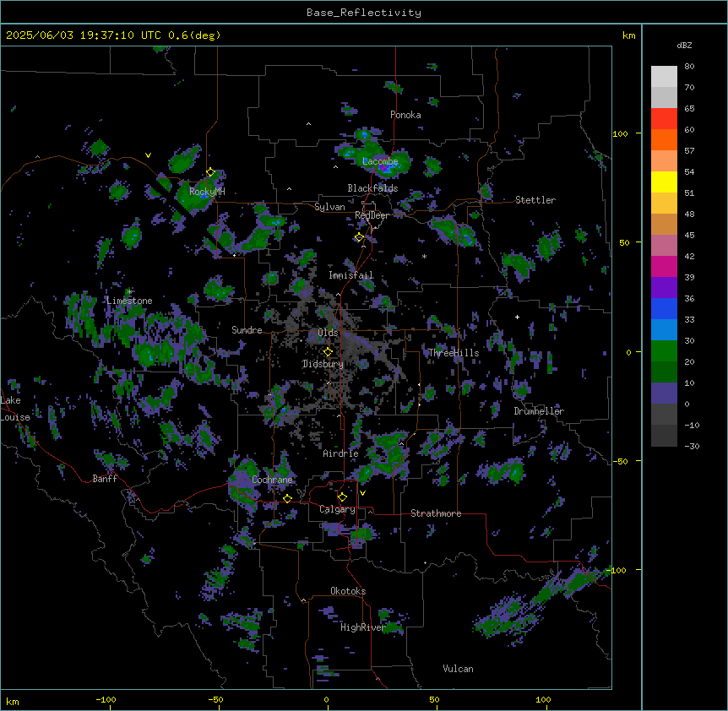Image resolution: width=728 pixels, height=711 pixels.
Task: Click the Okotoks city label
Action: [x=348, y=591]
